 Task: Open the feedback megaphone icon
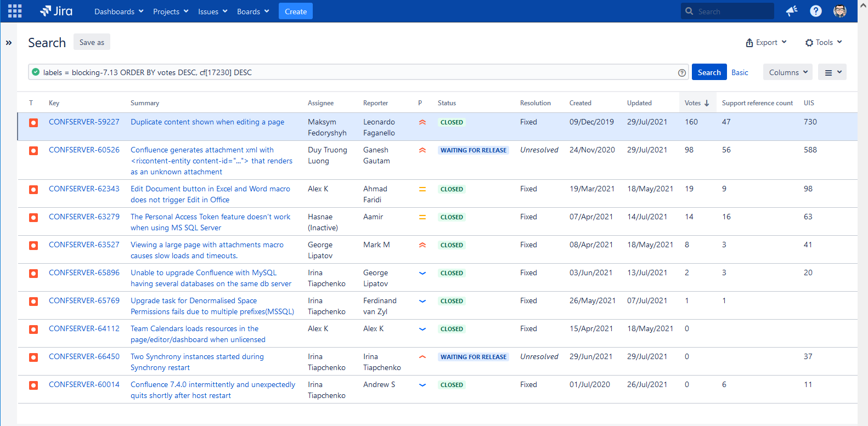[x=791, y=11]
